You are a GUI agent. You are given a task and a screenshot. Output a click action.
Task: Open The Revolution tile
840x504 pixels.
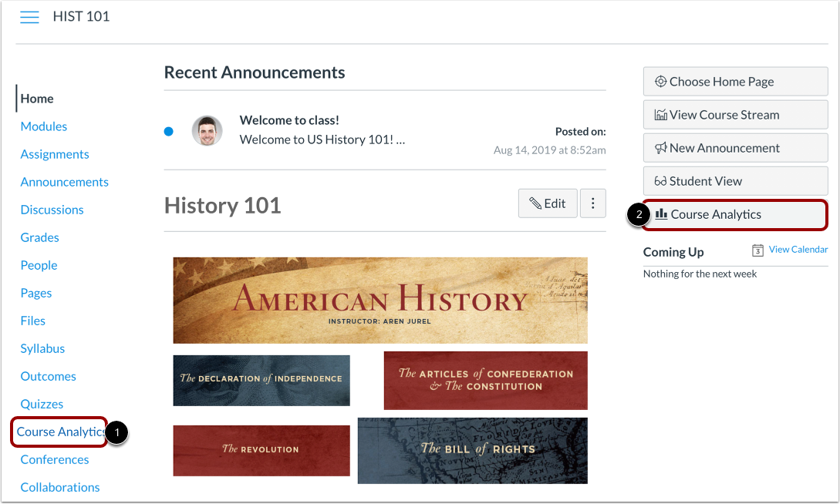tap(261, 451)
